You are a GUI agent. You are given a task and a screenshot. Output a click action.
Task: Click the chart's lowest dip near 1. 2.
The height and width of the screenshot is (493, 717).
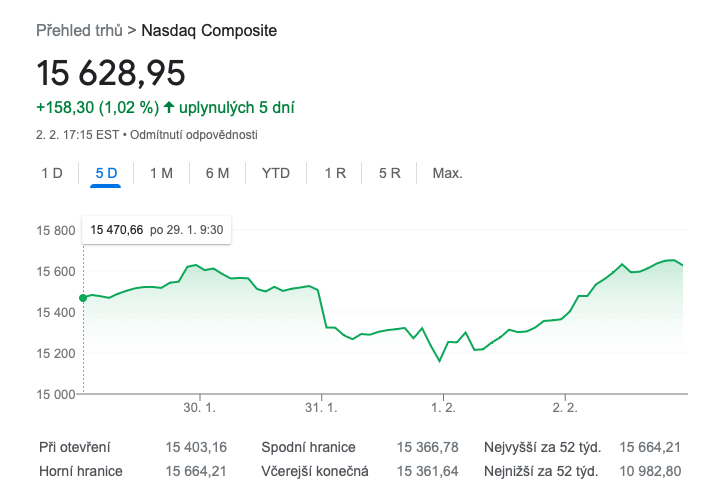pos(439,361)
